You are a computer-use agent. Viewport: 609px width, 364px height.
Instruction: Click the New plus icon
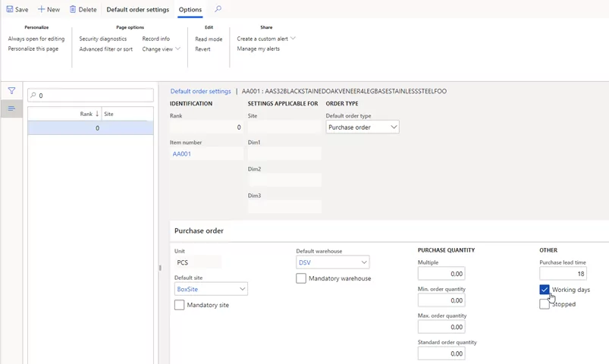coord(42,10)
